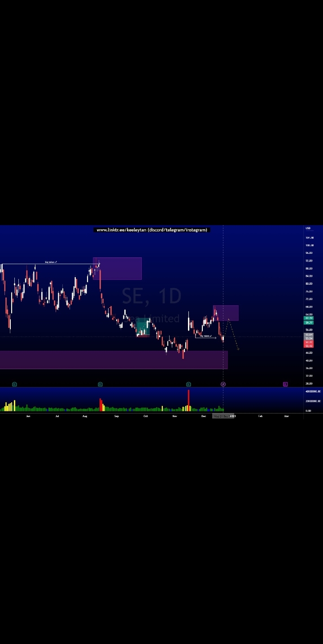The width and height of the screenshot is (323, 644).
Task: Open the earnings E marker below August
Action: tap(100, 384)
